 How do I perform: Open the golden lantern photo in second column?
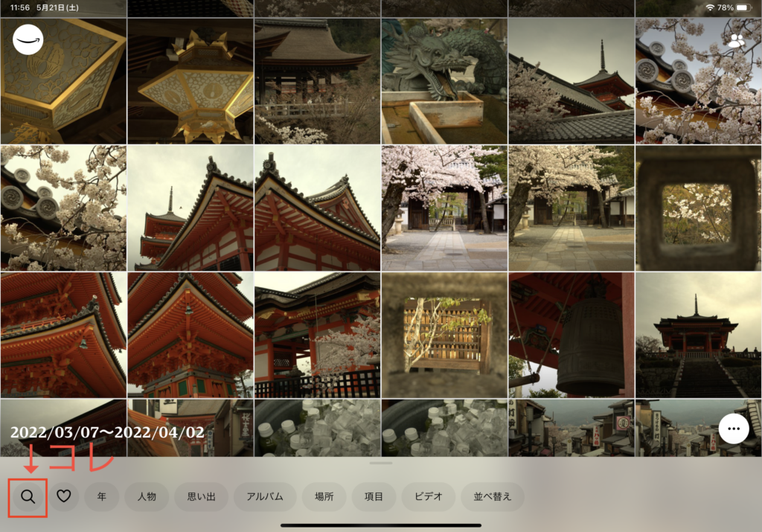pyautogui.click(x=190, y=81)
